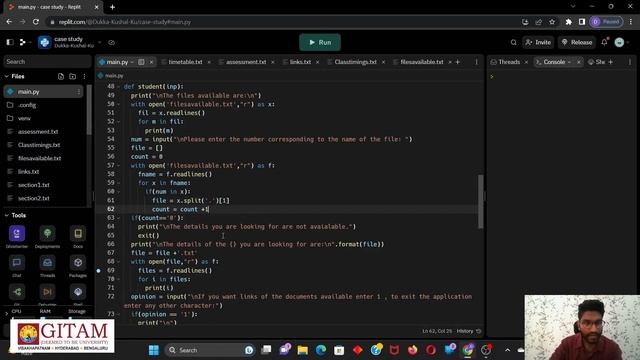
Task: Close the Console tab
Action: coord(579,62)
